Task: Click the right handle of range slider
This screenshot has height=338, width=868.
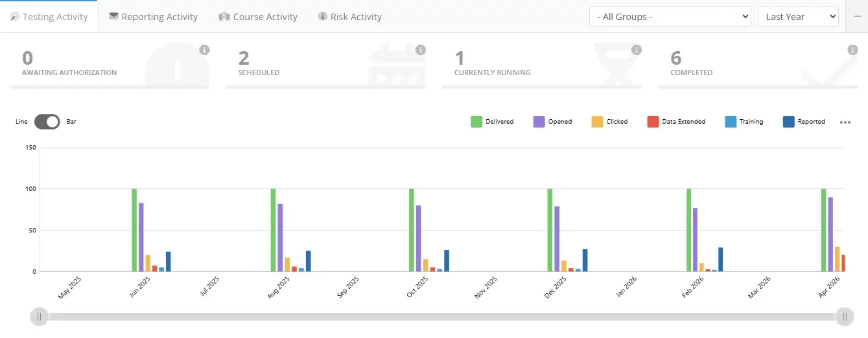Action: (x=845, y=317)
